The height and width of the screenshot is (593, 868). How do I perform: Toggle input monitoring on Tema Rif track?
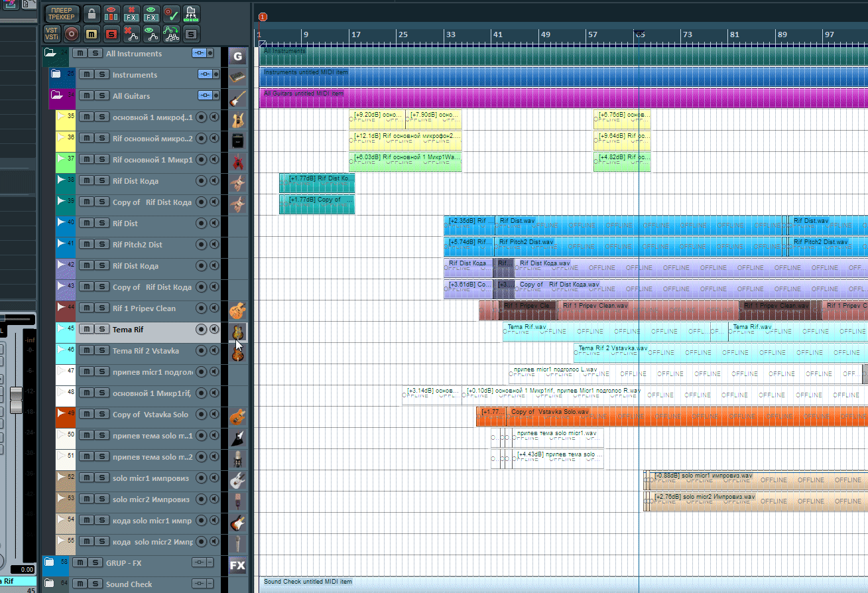pyautogui.click(x=214, y=330)
